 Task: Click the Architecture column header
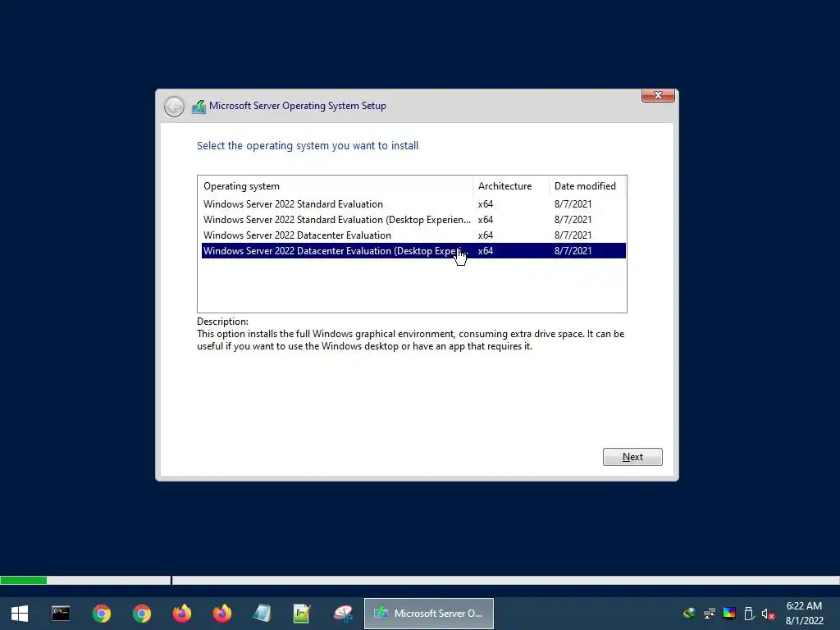tap(511, 186)
